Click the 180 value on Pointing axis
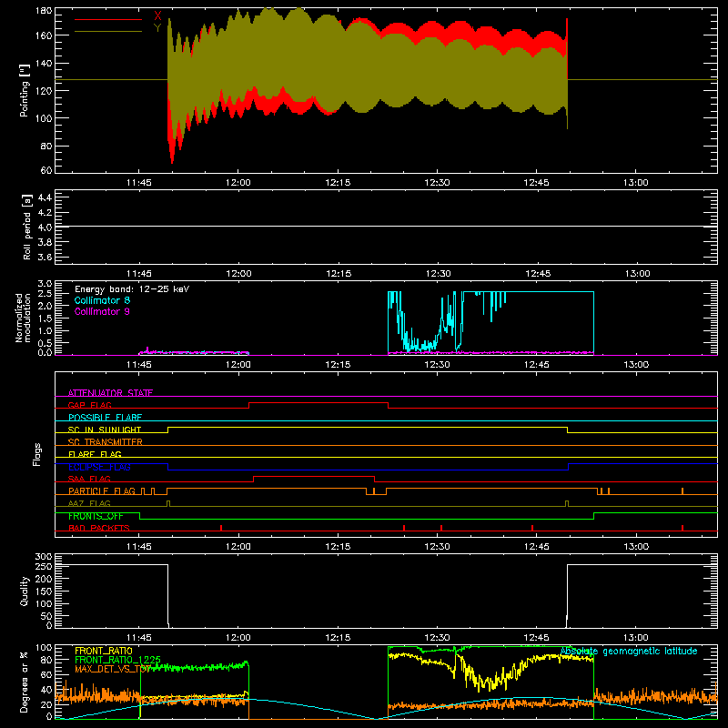This screenshot has width=728, height=728. point(44,11)
